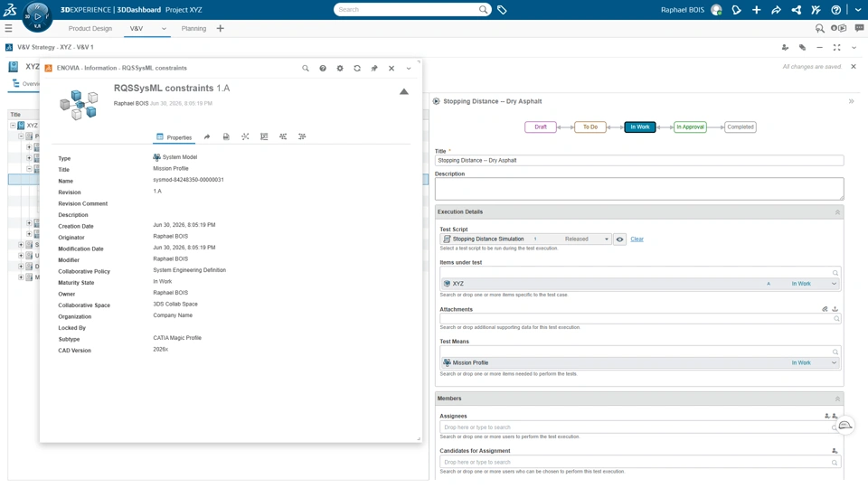
Task: Open the Test Script dropdown
Action: click(607, 239)
